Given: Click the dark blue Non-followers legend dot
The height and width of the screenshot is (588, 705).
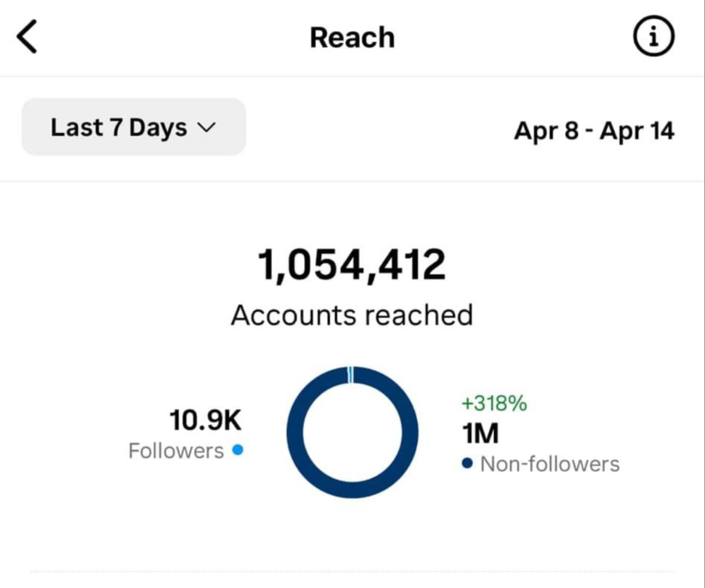Looking at the screenshot, I should click(468, 464).
